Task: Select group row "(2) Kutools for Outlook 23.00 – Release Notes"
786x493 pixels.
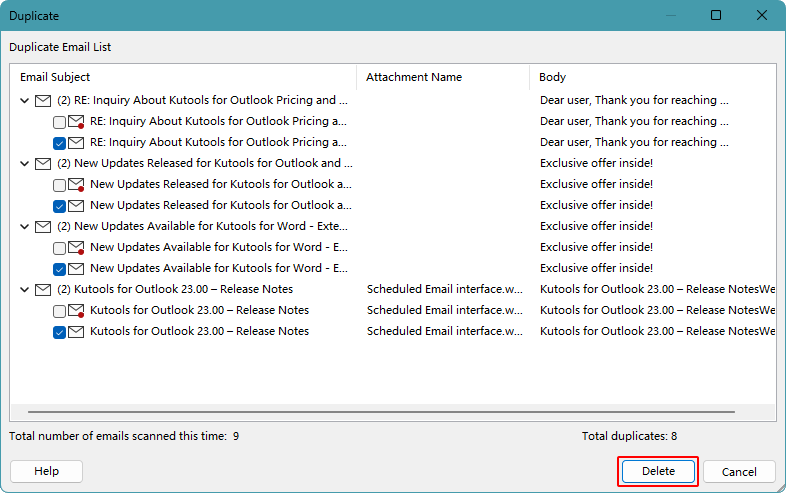Action: coord(175,289)
